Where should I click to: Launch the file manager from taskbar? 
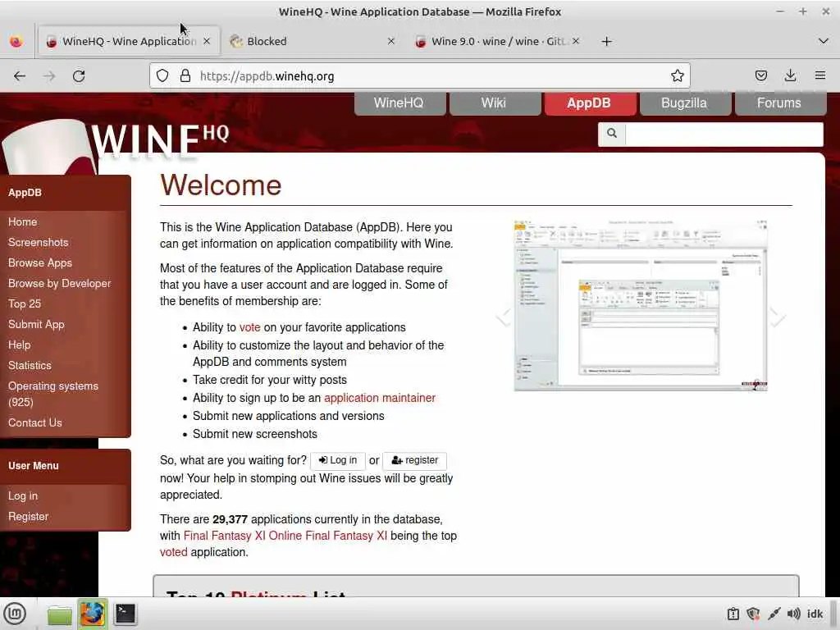pyautogui.click(x=59, y=614)
